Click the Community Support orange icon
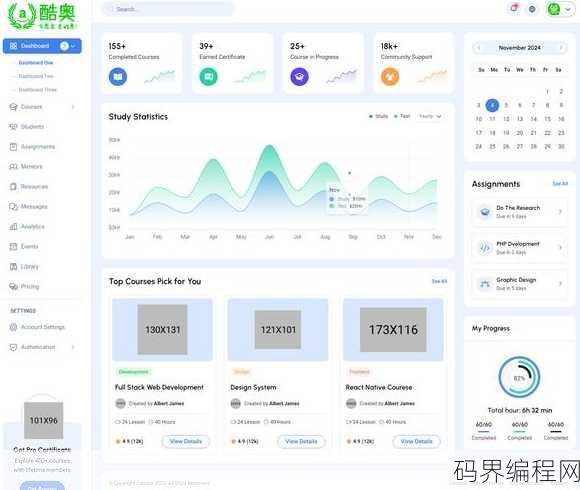Viewport: 580px width, 490px height. click(390, 77)
